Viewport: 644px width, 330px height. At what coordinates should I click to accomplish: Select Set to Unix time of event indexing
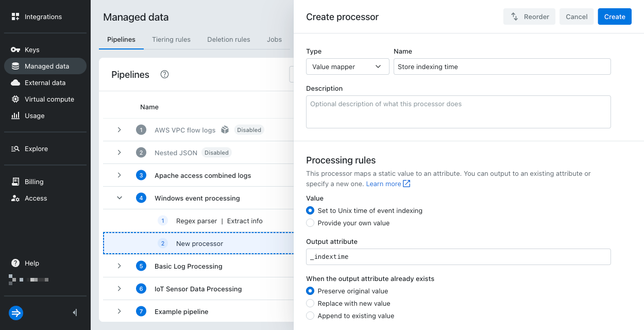click(x=310, y=210)
